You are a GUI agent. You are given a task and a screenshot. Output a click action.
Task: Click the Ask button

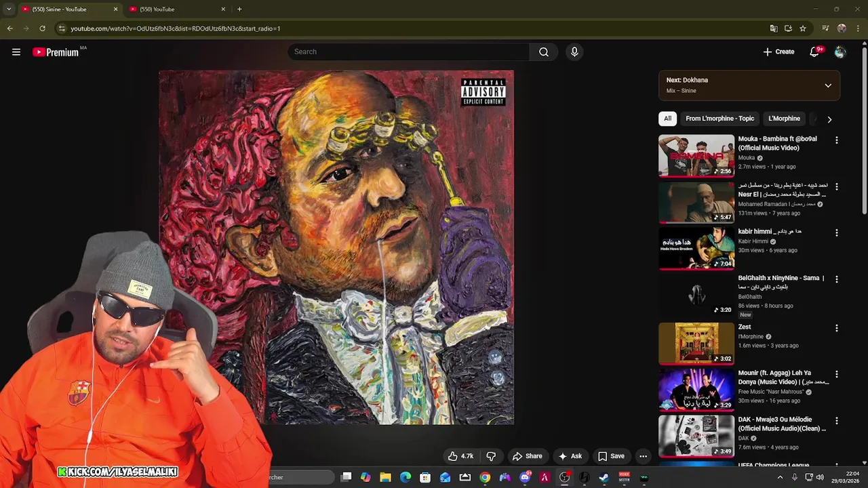(570, 456)
